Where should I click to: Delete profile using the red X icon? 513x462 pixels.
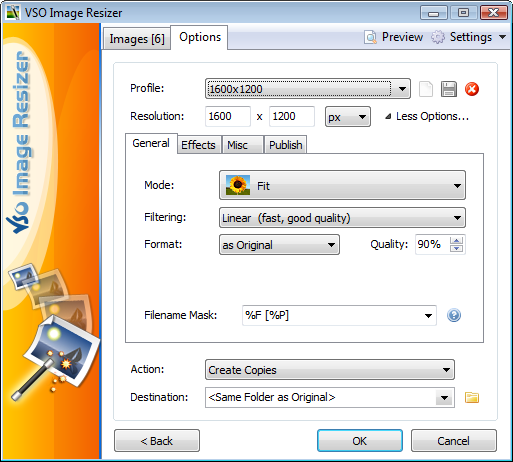click(472, 89)
